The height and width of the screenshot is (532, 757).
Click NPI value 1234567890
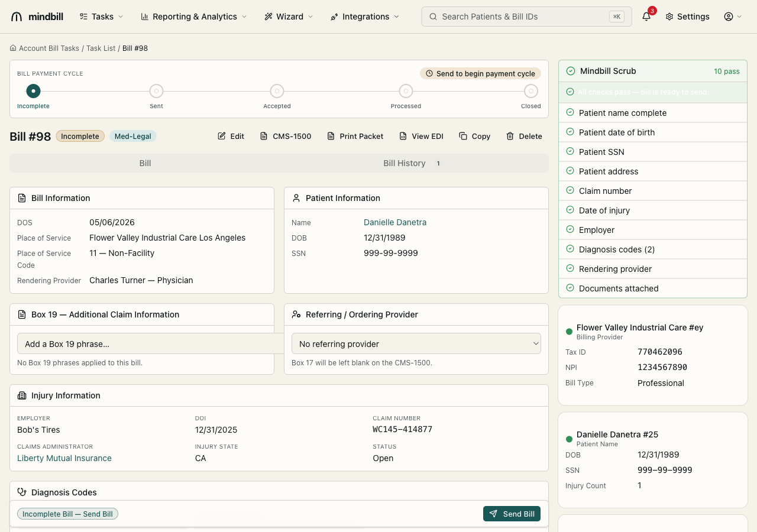click(x=662, y=367)
